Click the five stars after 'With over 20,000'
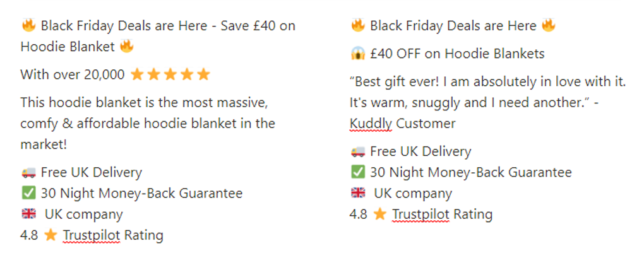The width and height of the screenshot is (644, 258). click(x=170, y=74)
